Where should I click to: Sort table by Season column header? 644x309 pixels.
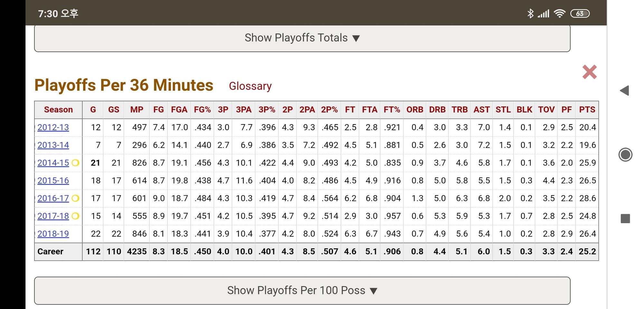[58, 110]
